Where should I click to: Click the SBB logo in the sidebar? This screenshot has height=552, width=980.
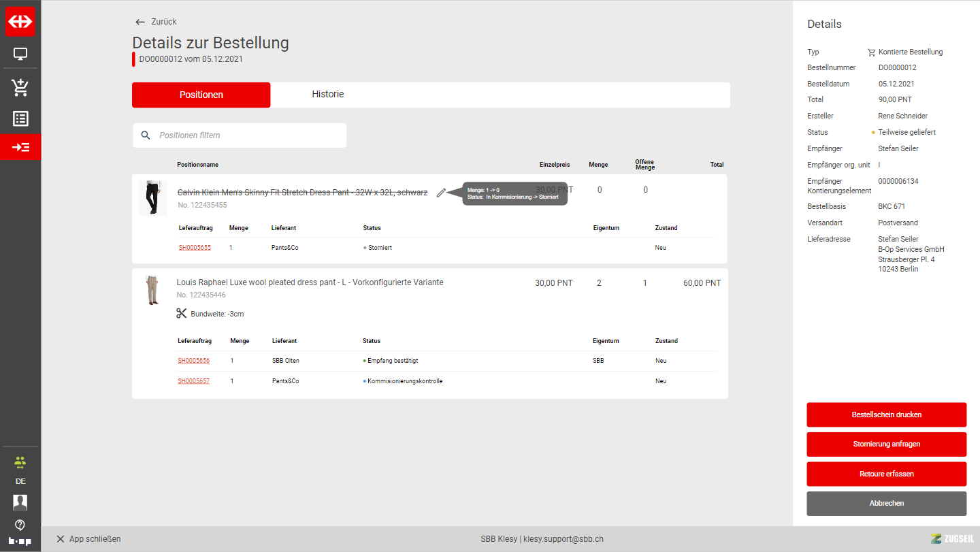(x=20, y=21)
